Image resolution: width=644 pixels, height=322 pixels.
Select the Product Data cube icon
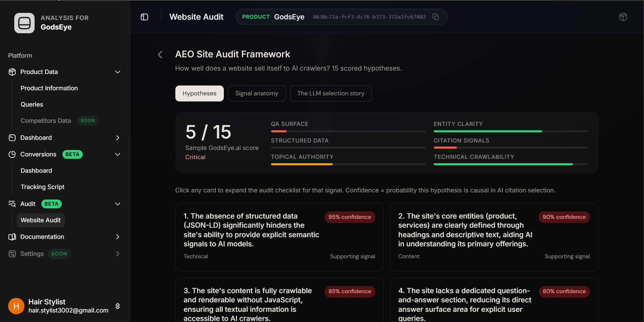[12, 72]
